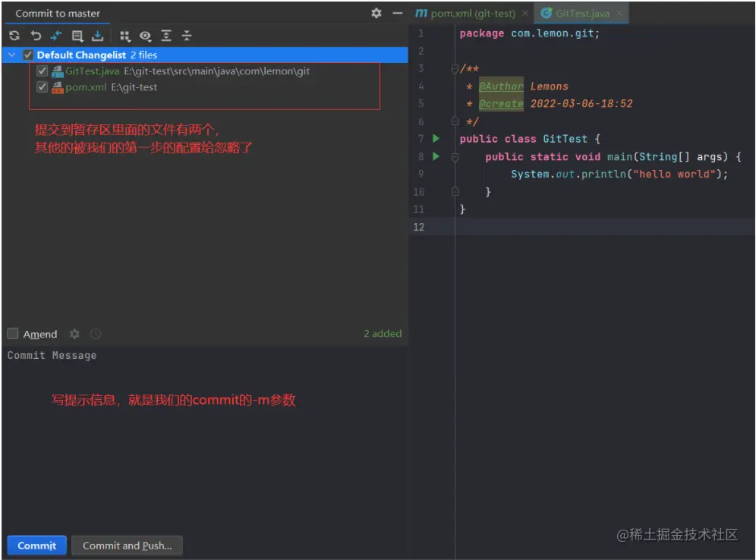Viewport: 756px width, 560px height.
Task: Click the Shelve silently icon
Action: click(98, 35)
